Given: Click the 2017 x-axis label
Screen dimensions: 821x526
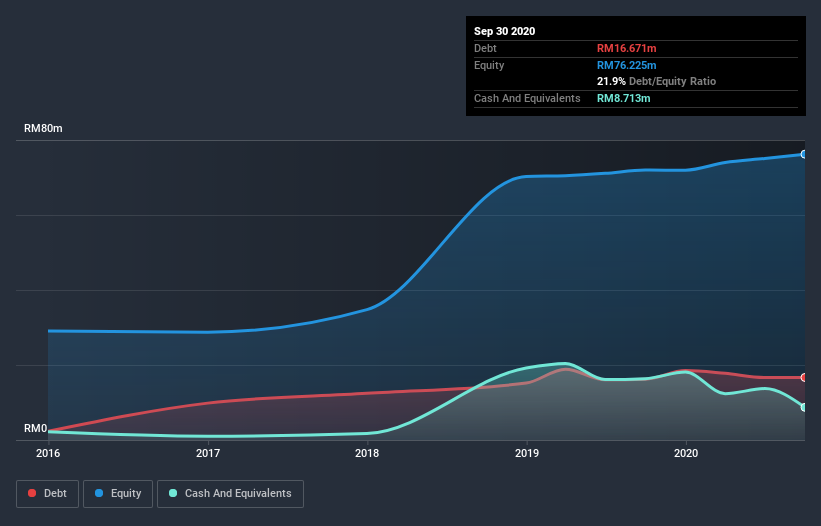Looking at the screenshot, I should pyautogui.click(x=208, y=453).
